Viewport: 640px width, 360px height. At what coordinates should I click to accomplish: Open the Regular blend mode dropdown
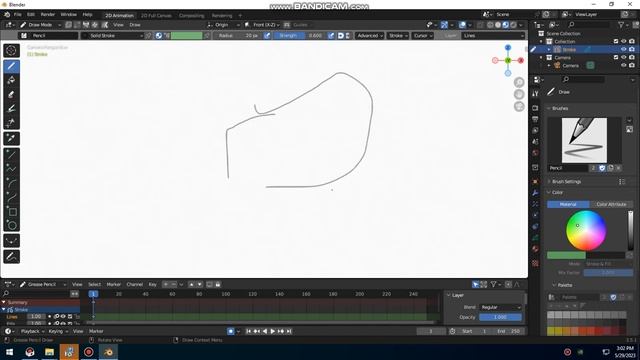pyautogui.click(x=500, y=307)
